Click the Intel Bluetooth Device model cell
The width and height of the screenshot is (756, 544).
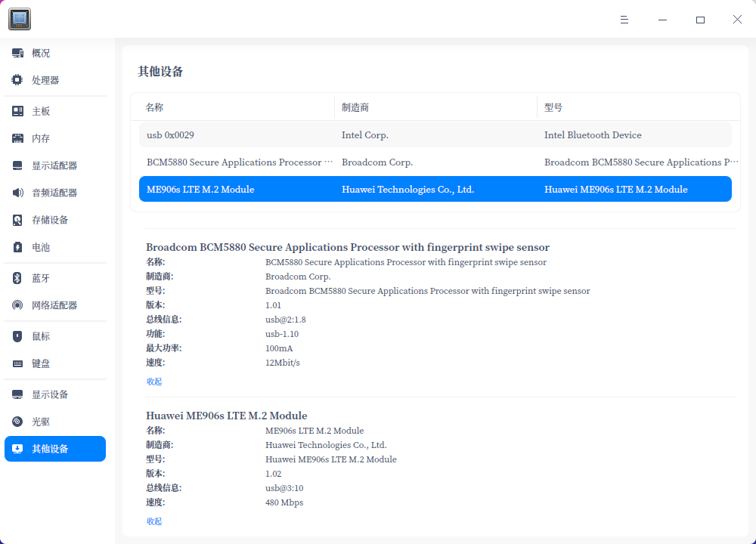coord(593,135)
